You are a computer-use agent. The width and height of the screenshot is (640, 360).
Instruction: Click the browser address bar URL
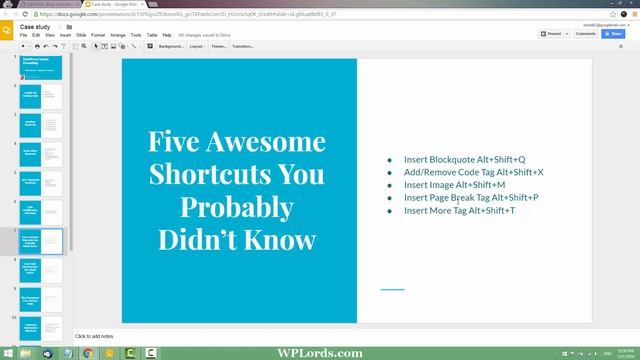coord(188,14)
